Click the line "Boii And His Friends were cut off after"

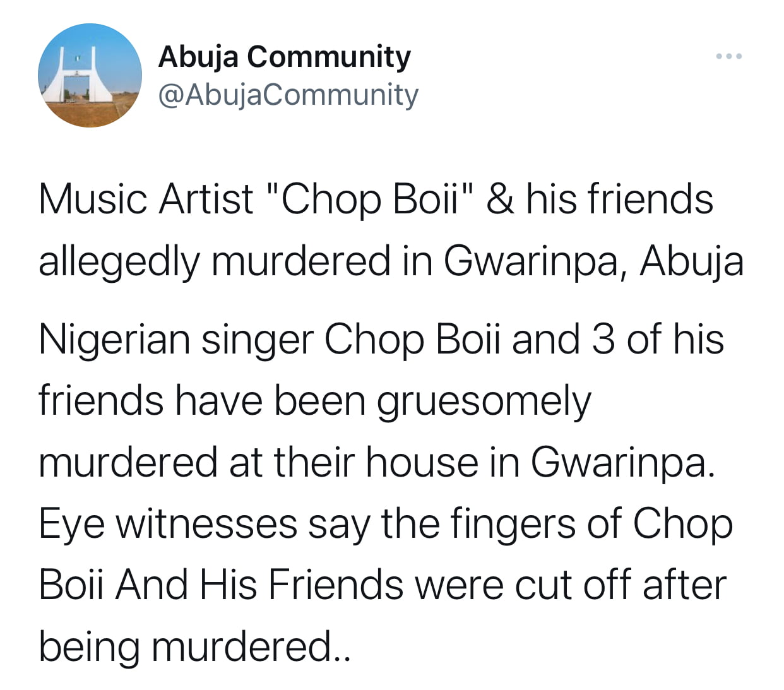coord(383,585)
